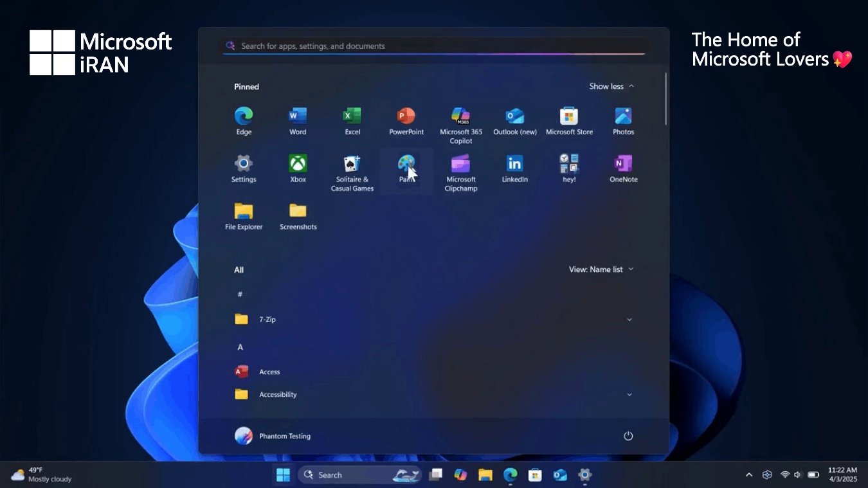This screenshot has width=868, height=488.
Task: Open Outlook (new) pinned app
Action: (515, 122)
